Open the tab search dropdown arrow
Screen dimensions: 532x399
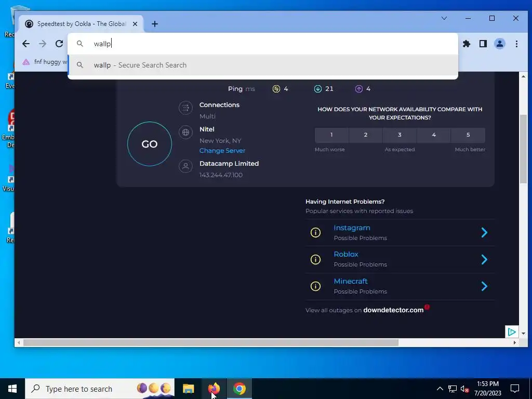[444, 18]
